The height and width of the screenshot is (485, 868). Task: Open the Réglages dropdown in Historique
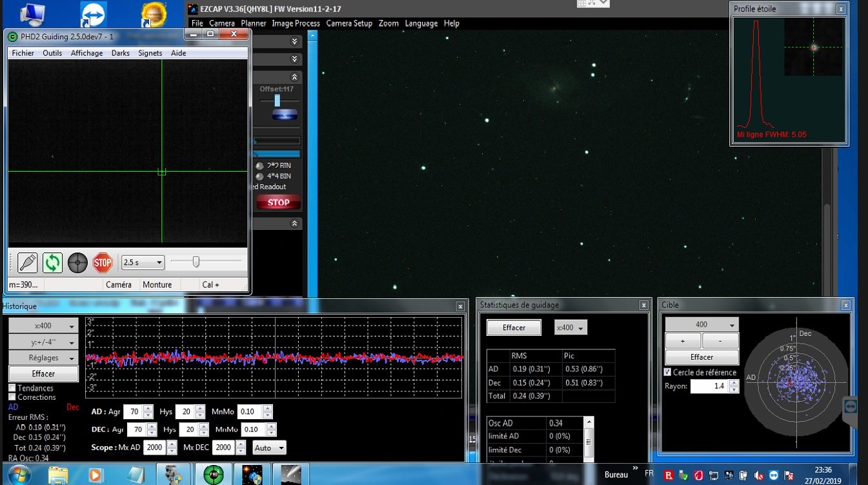[43, 358]
